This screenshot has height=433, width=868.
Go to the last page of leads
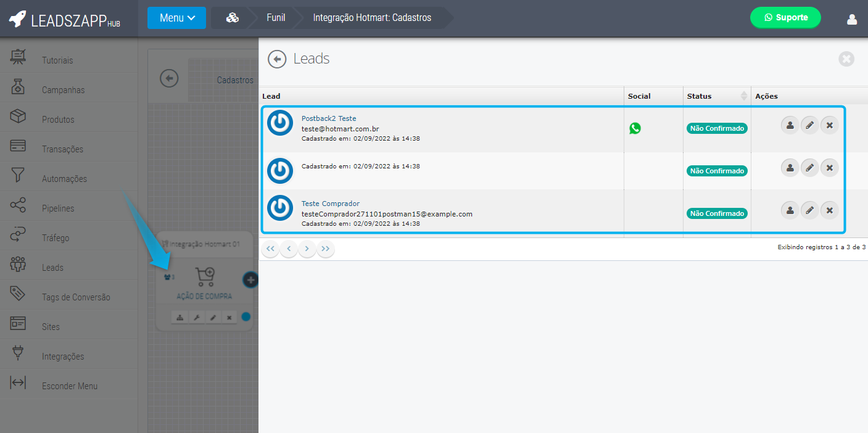tap(325, 249)
